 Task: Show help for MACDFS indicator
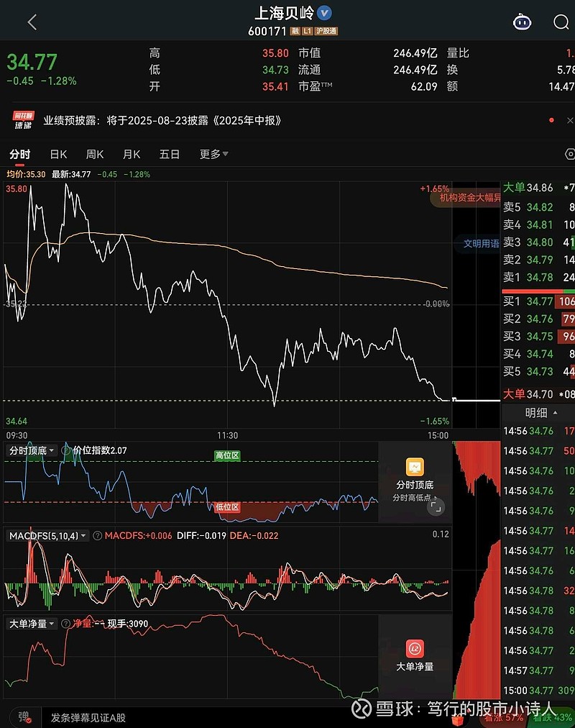coord(97,536)
